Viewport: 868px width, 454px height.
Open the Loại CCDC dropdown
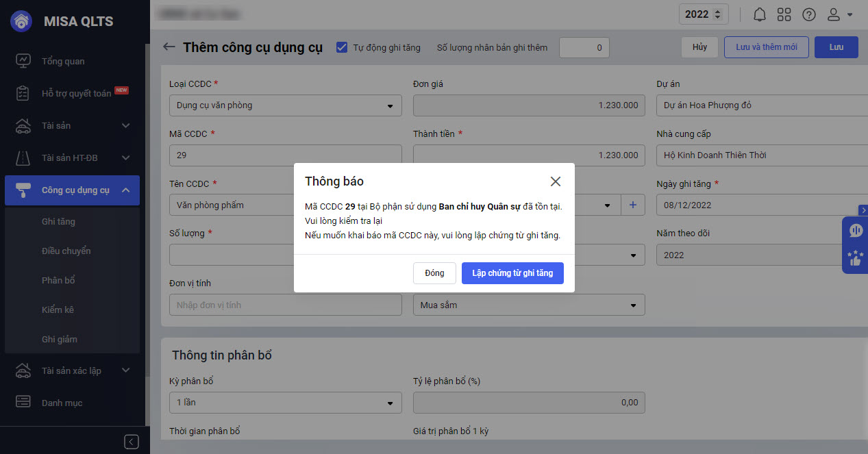[285, 105]
